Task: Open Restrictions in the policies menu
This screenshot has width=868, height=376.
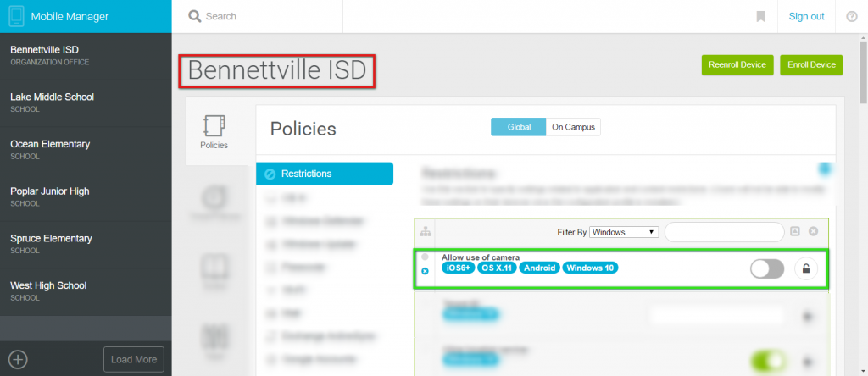Action: pyautogui.click(x=325, y=174)
